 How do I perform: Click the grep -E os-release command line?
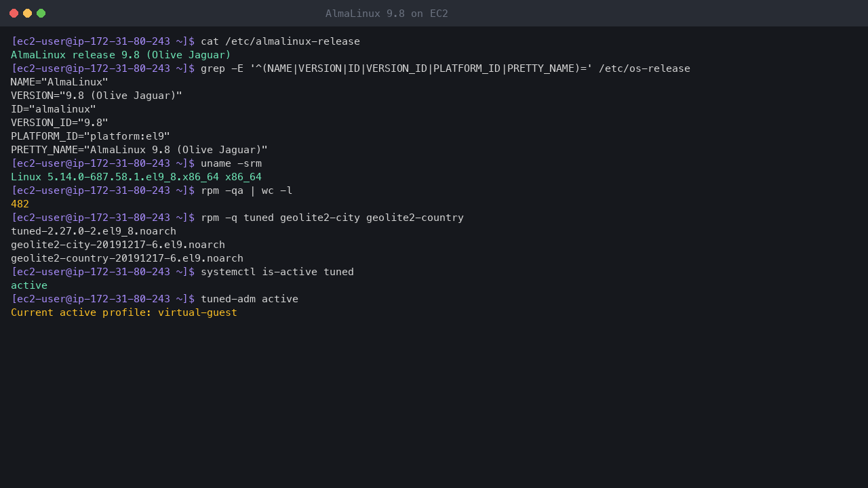point(446,68)
